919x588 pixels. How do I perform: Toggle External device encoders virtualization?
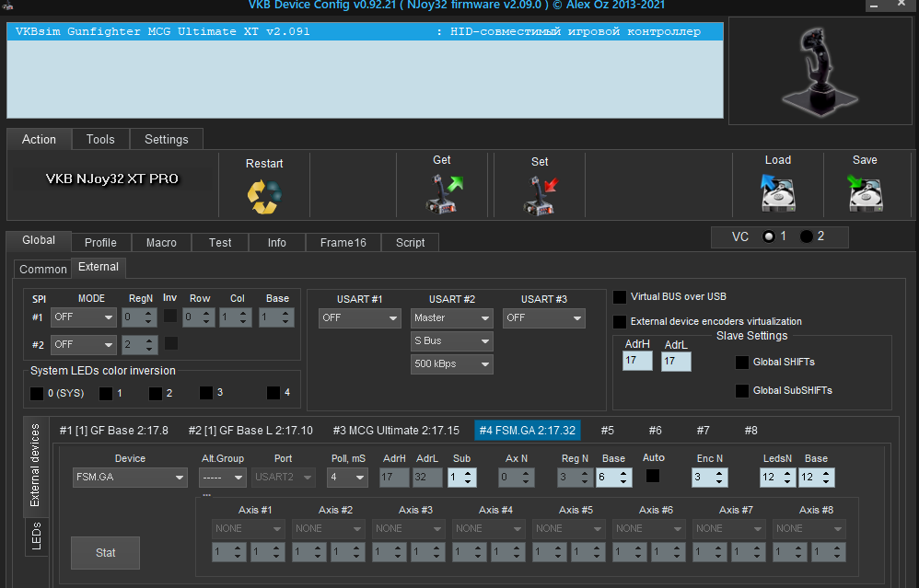click(x=621, y=322)
